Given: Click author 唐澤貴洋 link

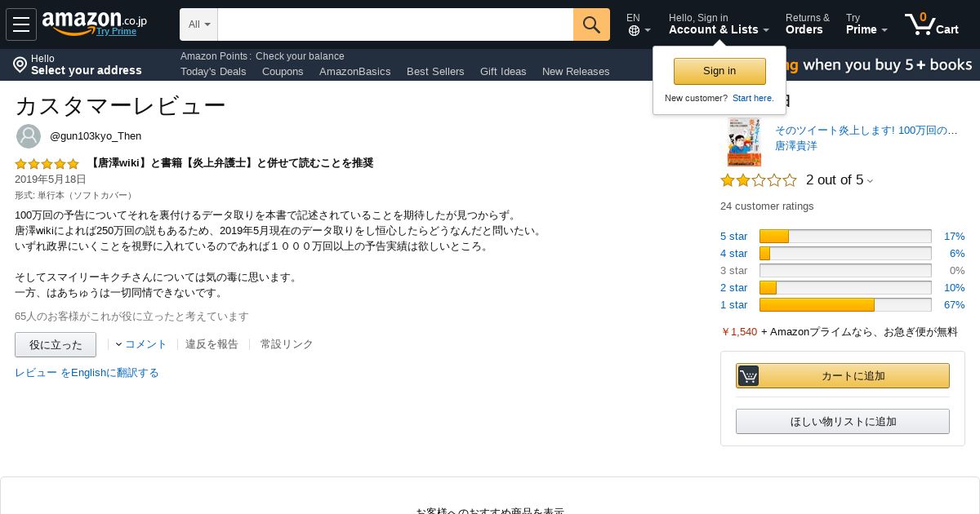Looking at the screenshot, I should tap(795, 146).
